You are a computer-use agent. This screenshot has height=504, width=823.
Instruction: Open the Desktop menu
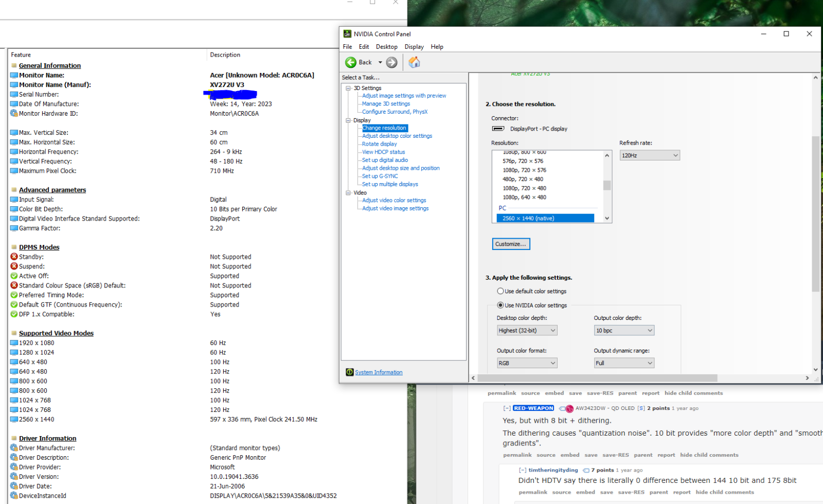(387, 47)
